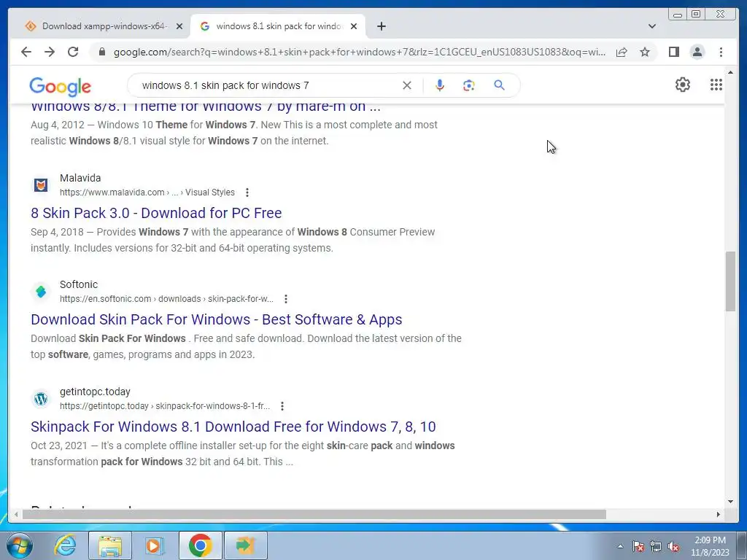Close the windows 8.1 skin pack tab
This screenshot has height=560, width=747.
click(354, 26)
